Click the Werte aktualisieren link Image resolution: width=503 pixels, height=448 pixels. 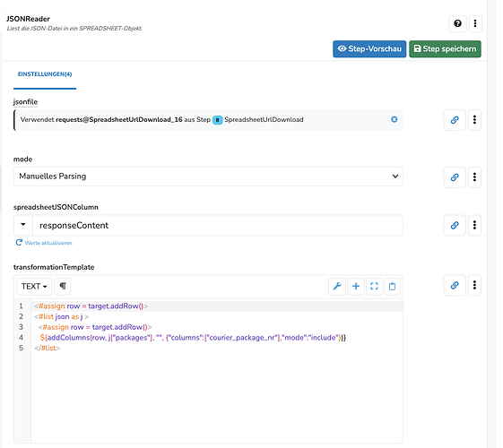pyautogui.click(x=44, y=243)
